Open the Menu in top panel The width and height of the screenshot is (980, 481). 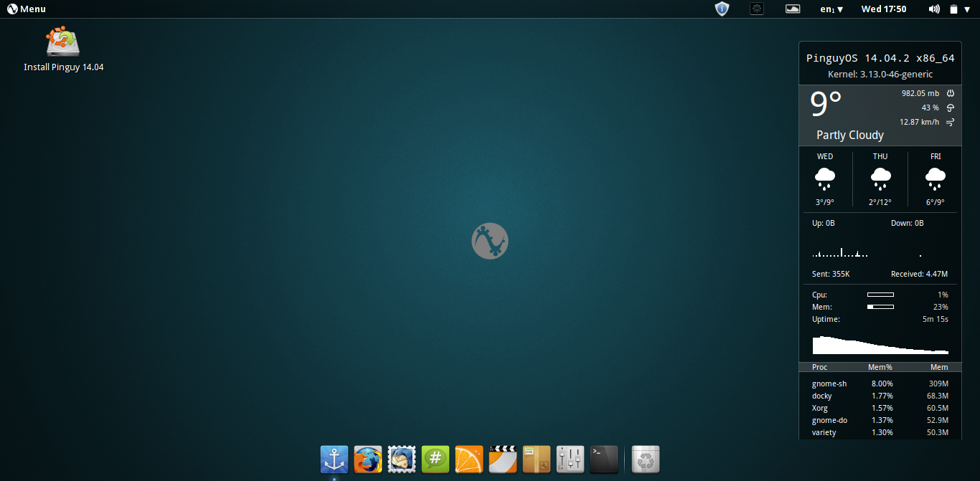27,9
